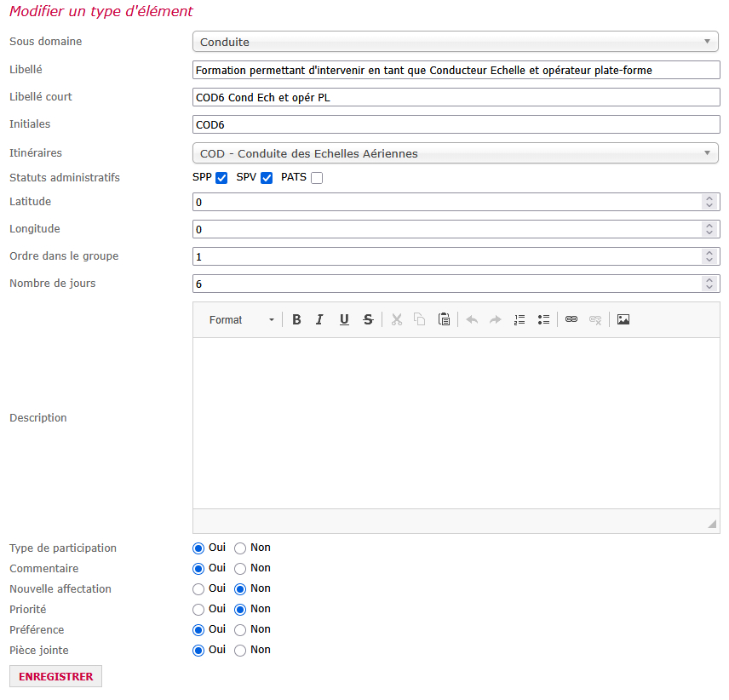This screenshot has width=729, height=700.
Task: Click the undo arrow icon
Action: (x=472, y=320)
